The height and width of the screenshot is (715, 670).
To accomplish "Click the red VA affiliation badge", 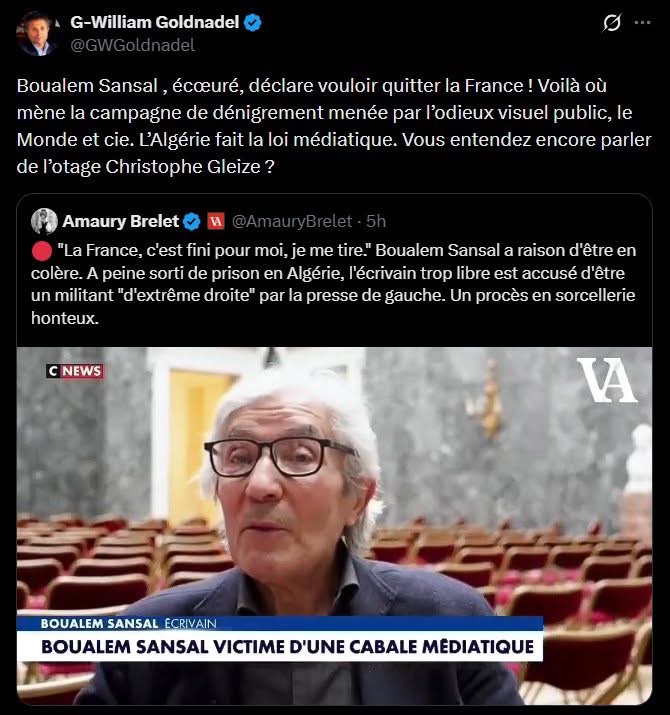I will (216, 222).
